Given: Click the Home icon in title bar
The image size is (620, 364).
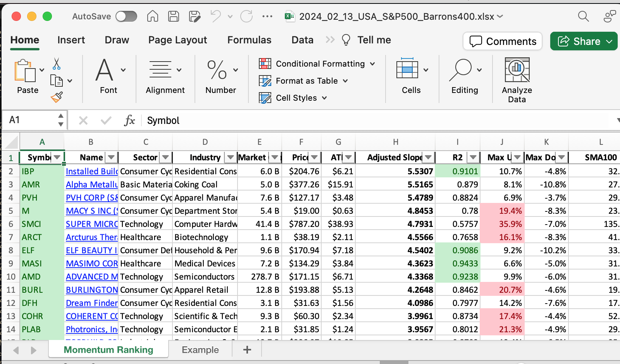Looking at the screenshot, I should (153, 16).
